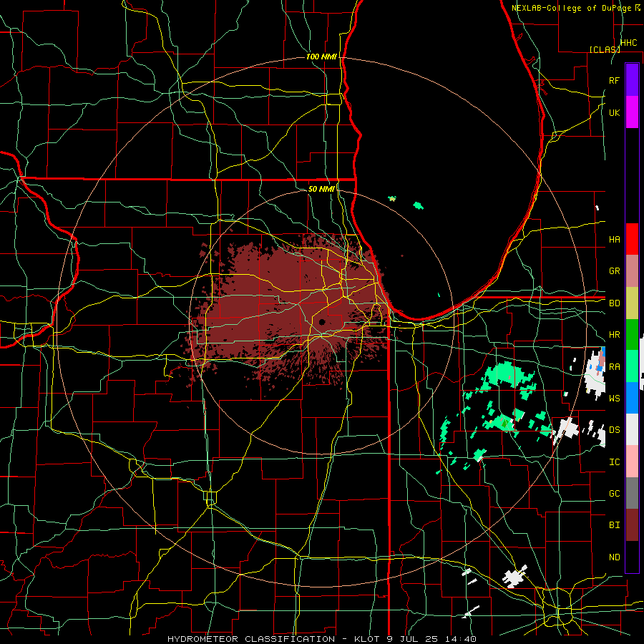Image resolution: width=644 pixels, height=644 pixels.
Task: Select the pink IC legend swatch
Action: (632, 462)
